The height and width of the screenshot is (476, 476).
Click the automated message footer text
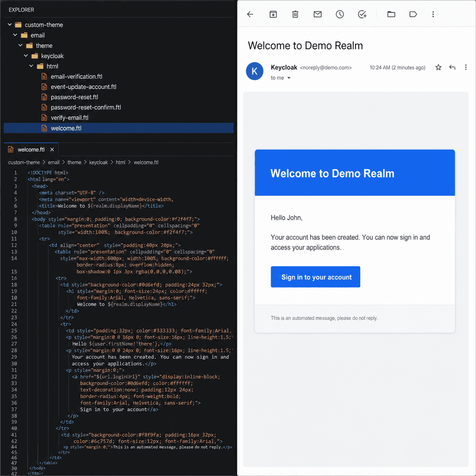[324, 318]
